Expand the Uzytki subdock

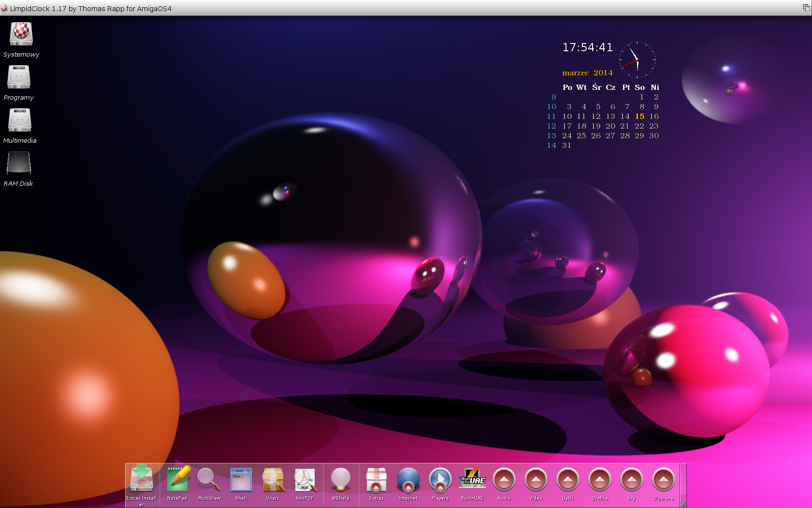pyautogui.click(x=568, y=479)
